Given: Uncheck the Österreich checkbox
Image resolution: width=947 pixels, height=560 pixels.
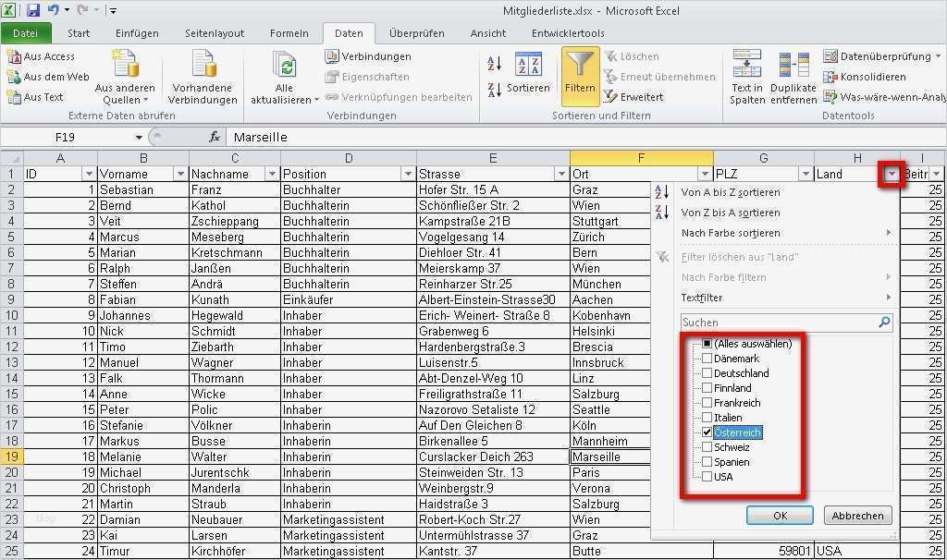Looking at the screenshot, I should (x=707, y=432).
